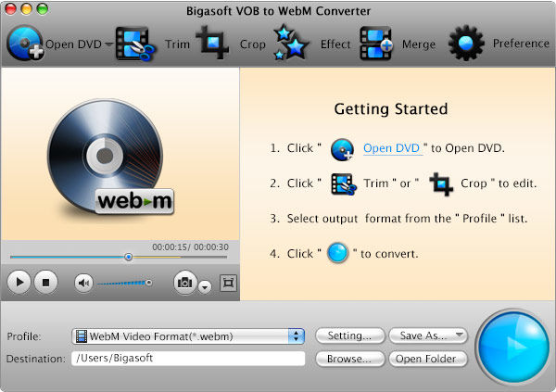Adjust the volume slider

124,283
